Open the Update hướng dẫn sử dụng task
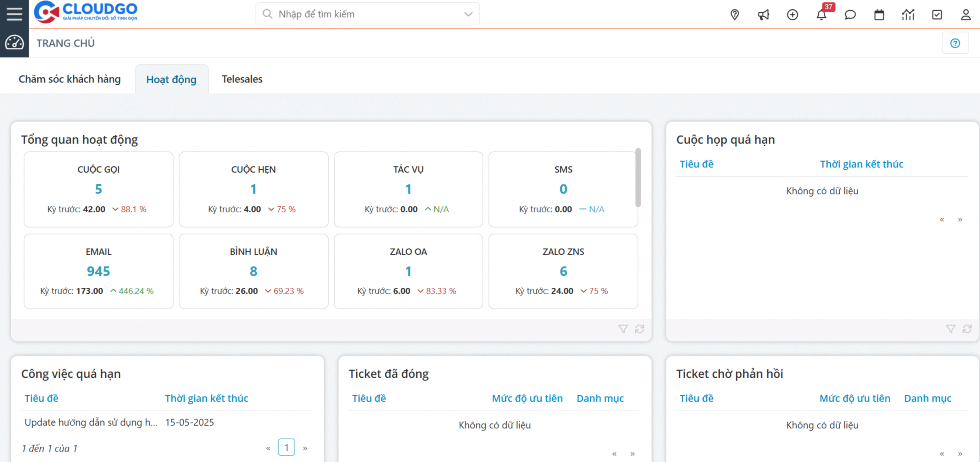Viewport: 980px width, 462px height. [91, 422]
